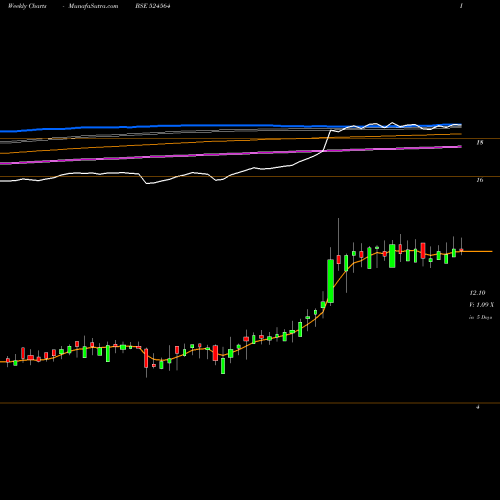Image resolution: width=500 pixels, height=500 pixels.
Task: Click the tallest green breakout candlestick
Action: pos(331,281)
